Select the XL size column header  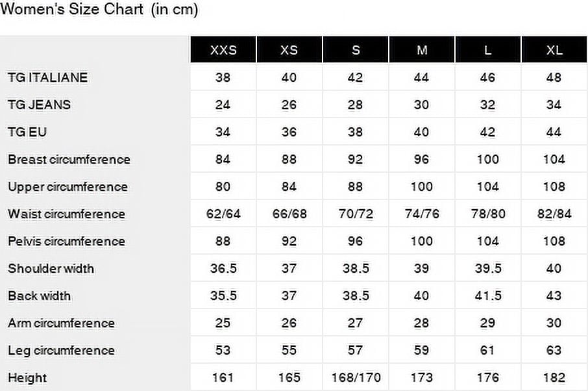tap(554, 50)
